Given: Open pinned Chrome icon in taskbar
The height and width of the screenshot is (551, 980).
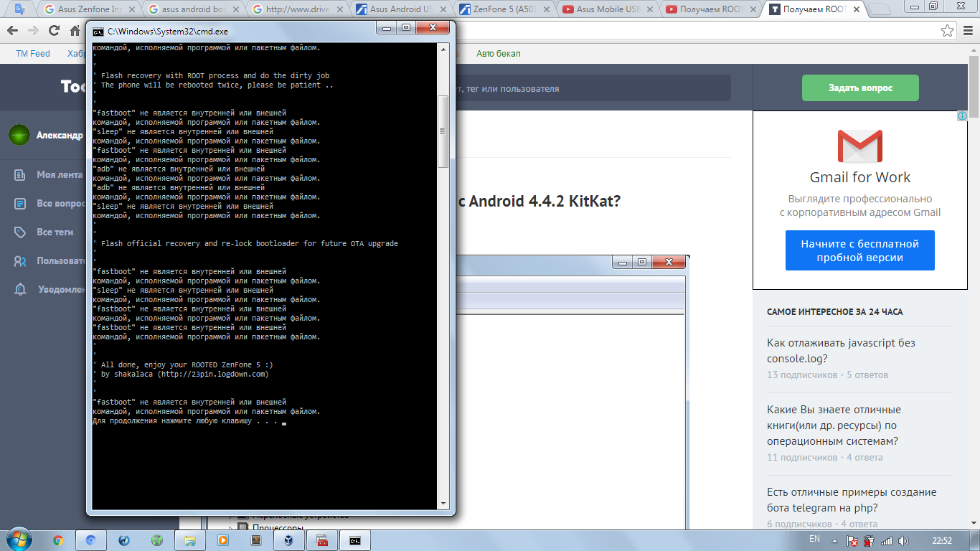Looking at the screenshot, I should (x=58, y=540).
